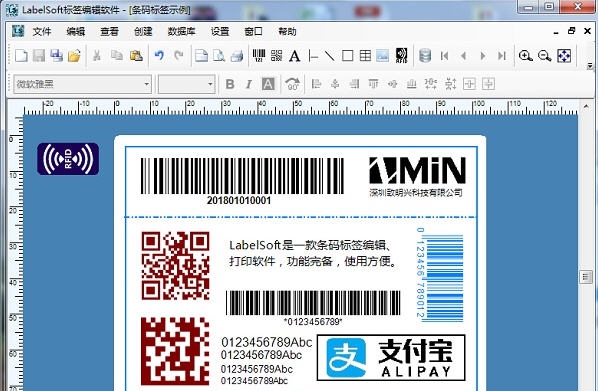Select the vertical blue barcode
598x391 pixels.
[440, 275]
